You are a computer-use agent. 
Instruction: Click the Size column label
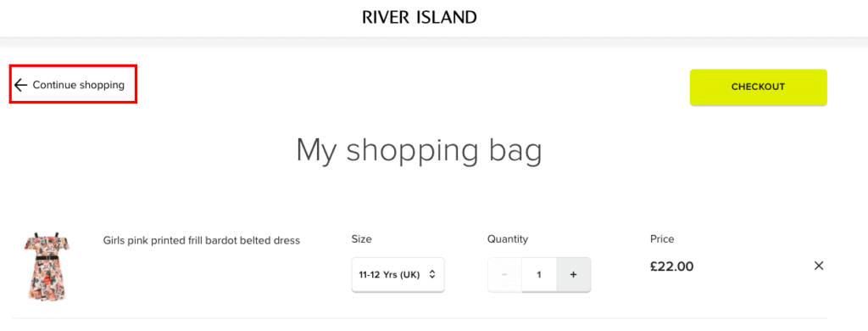tap(361, 239)
